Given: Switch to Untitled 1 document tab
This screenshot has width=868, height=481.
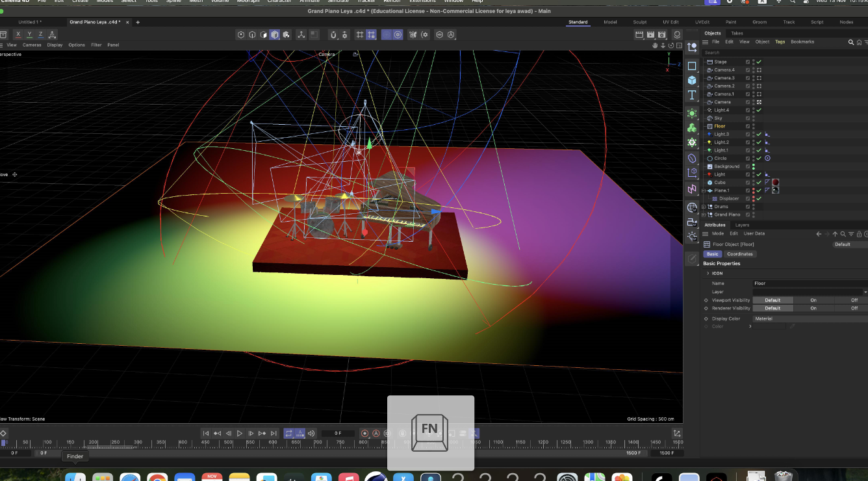Looking at the screenshot, I should [30, 22].
